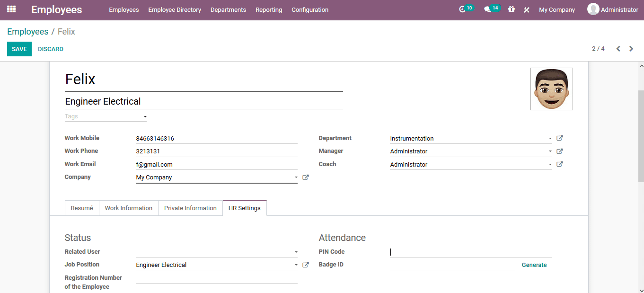Open the Resumé tab
Viewport: 644px width, 293px height.
82,208
